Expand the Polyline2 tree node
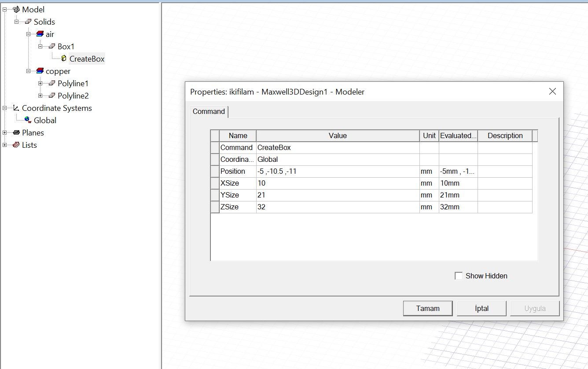The image size is (588, 369). (40, 95)
